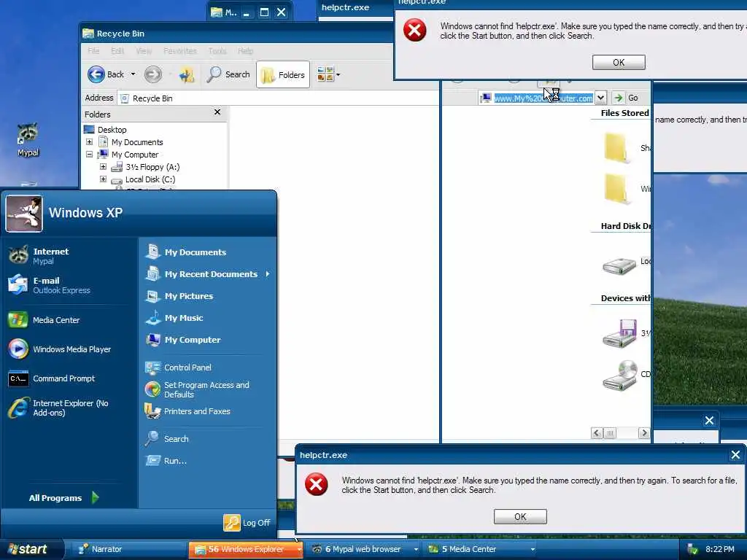
Task: Click Log Off in Start menu
Action: 247,523
